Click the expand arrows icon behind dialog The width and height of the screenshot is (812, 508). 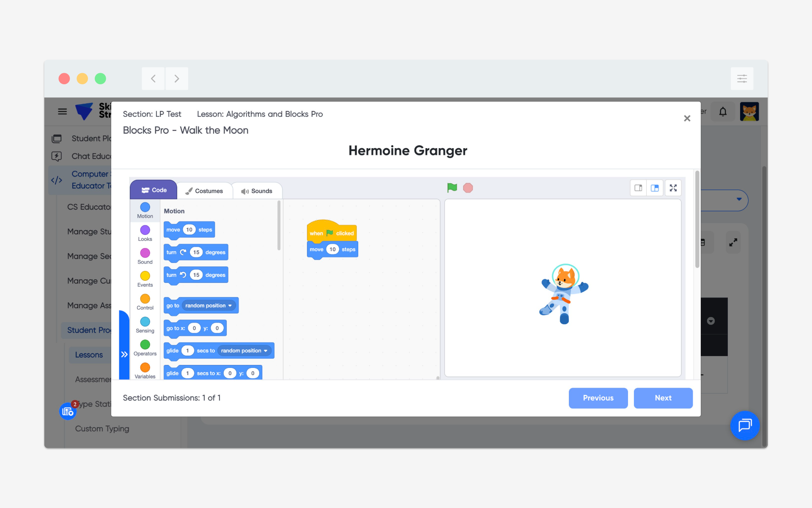pos(733,243)
